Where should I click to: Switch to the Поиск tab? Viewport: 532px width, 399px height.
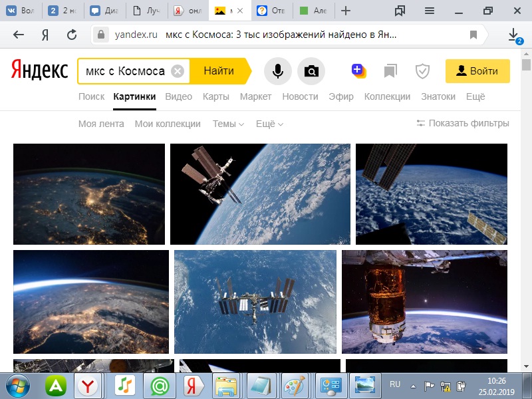click(91, 96)
